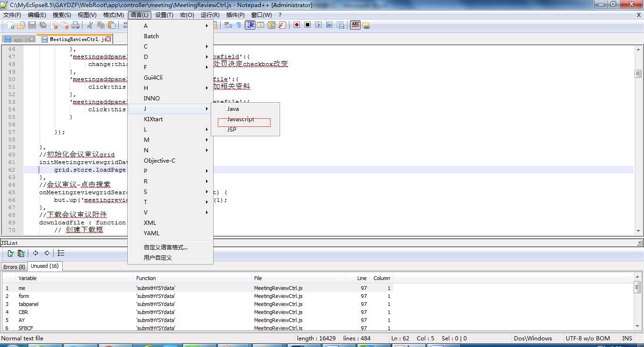
Task: Click 'UTF-8 w/o BOM' in status bar
Action: click(x=587, y=338)
